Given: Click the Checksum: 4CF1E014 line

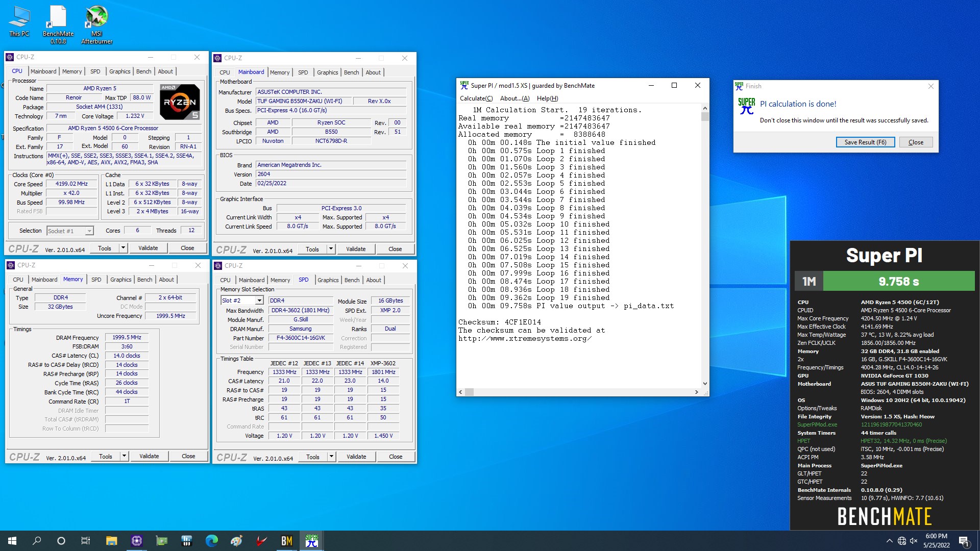Looking at the screenshot, I should coord(499,322).
